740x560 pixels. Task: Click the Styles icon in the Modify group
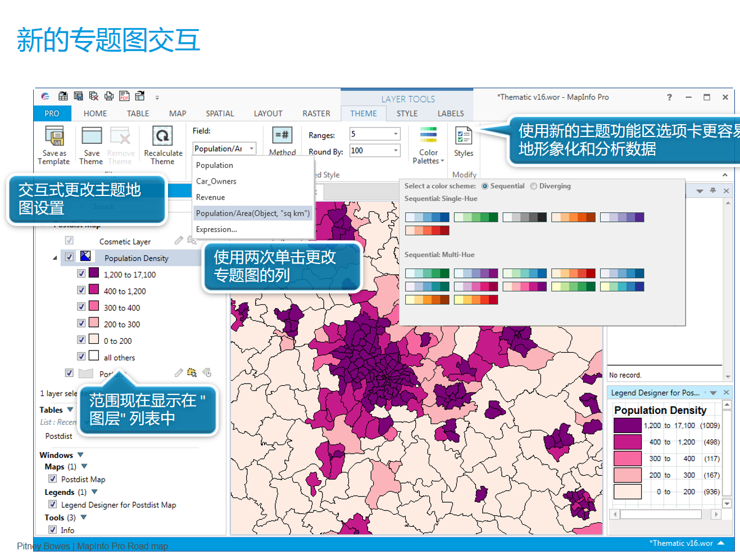tap(464, 136)
